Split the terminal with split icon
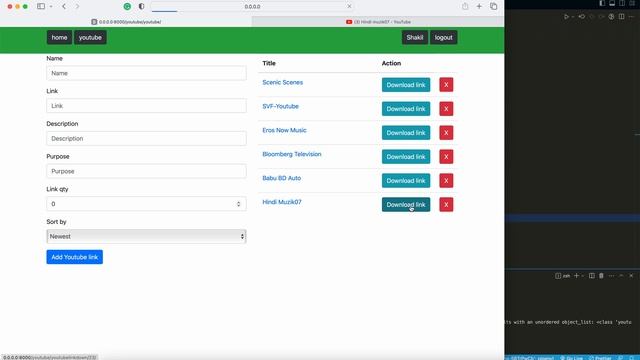This screenshot has height=360, width=640. (x=591, y=276)
